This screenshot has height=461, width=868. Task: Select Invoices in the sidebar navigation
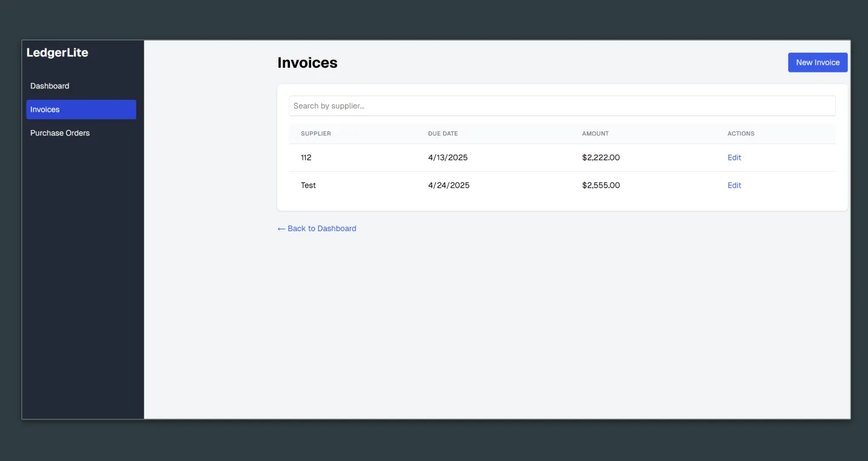(x=81, y=110)
